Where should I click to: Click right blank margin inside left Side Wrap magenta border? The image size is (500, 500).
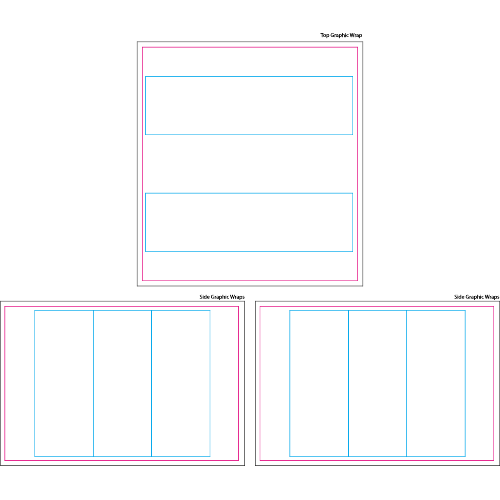(224, 383)
